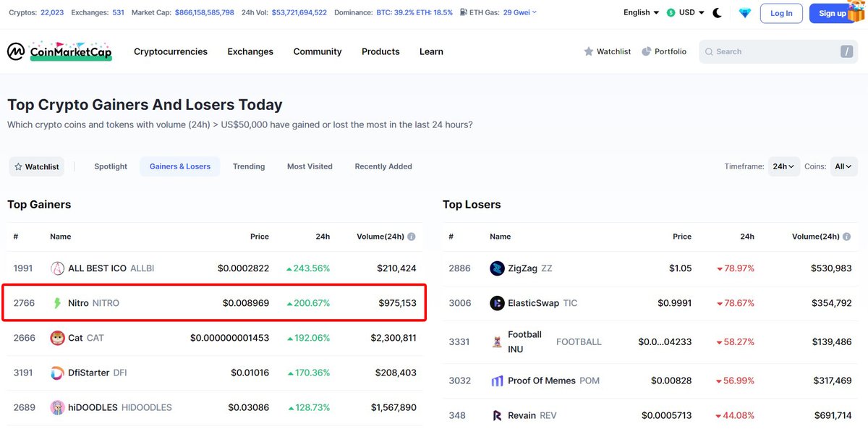
Task: Open the English language dropdown
Action: click(641, 13)
